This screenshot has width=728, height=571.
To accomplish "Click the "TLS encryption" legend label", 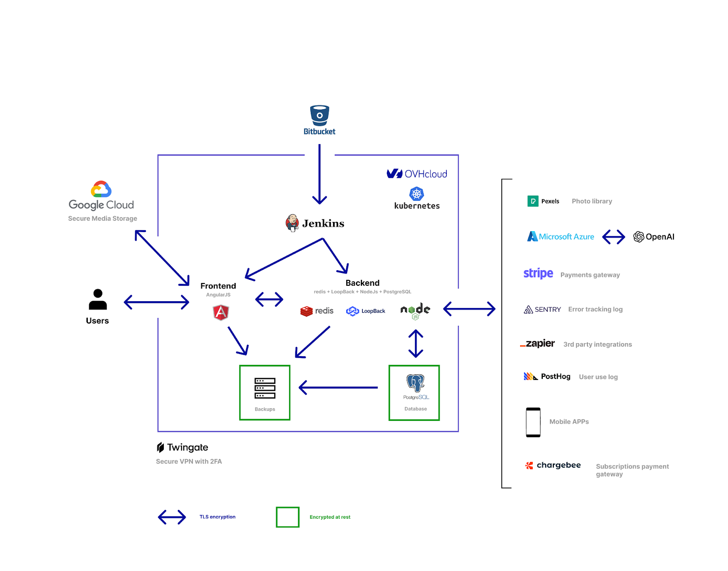I will click(x=217, y=517).
